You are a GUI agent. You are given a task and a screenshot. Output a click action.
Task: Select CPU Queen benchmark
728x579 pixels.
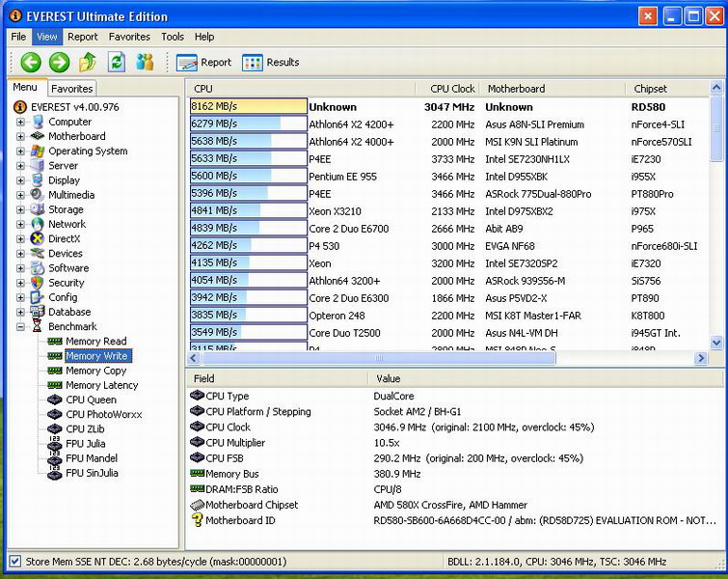91,400
